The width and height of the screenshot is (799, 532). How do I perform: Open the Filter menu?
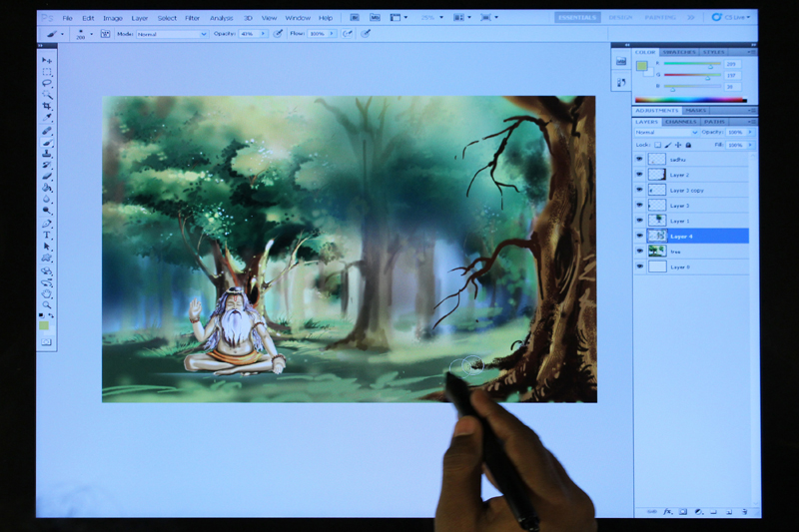pos(192,18)
